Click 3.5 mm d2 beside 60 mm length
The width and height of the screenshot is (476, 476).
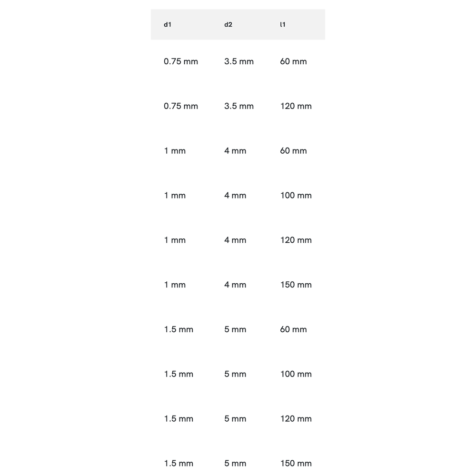[x=239, y=61]
